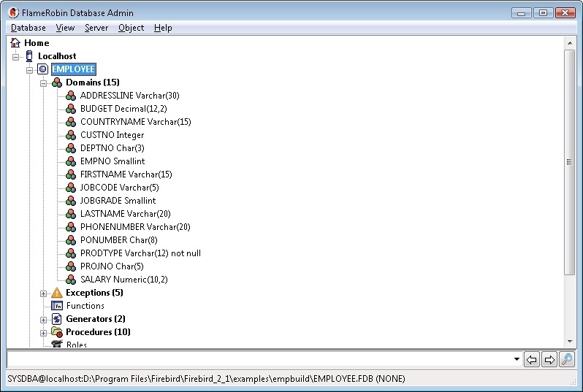Maximize the FlameRobin window

click(543, 13)
